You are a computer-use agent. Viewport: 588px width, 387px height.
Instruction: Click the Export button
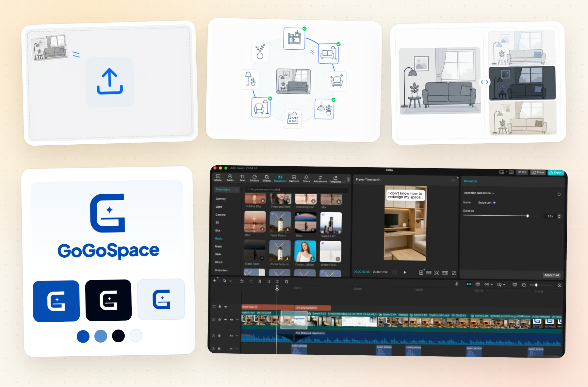click(556, 172)
